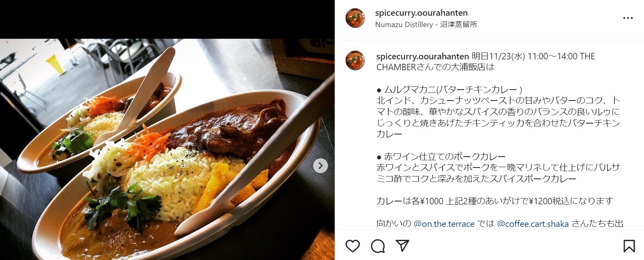Click the black bar above the photo
The image size is (644, 260).
(167, 19)
